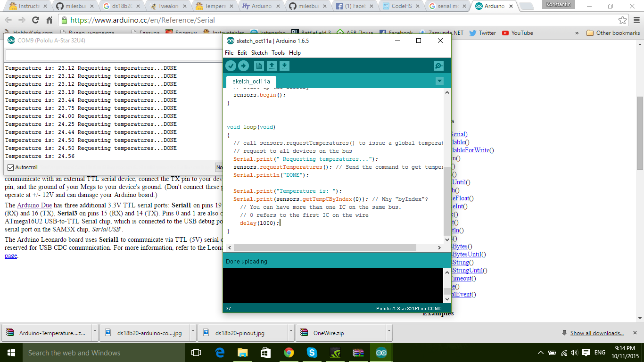Click the volume icon in system tray

[574, 353]
